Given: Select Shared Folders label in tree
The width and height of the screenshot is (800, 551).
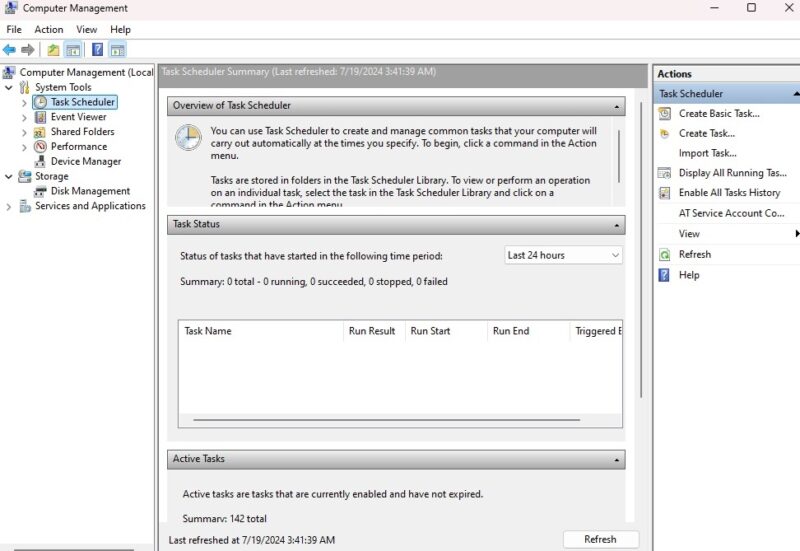Looking at the screenshot, I should [x=82, y=132].
